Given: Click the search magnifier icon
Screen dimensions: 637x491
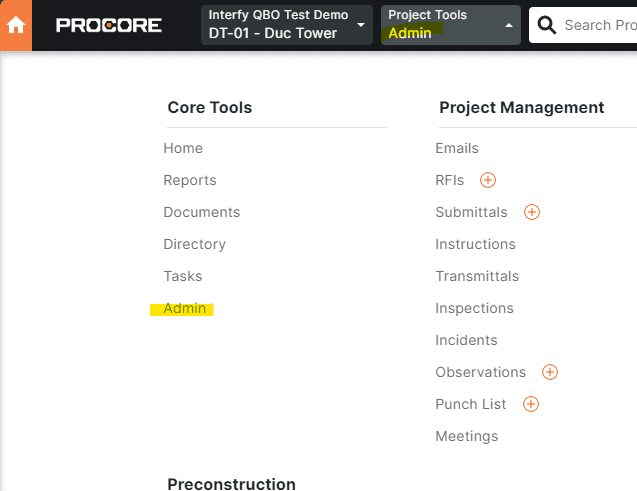Looking at the screenshot, I should [x=546, y=25].
